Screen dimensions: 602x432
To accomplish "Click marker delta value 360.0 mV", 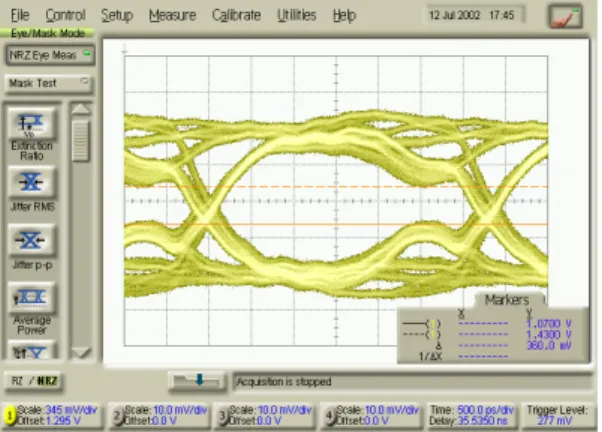I will pos(549,345).
